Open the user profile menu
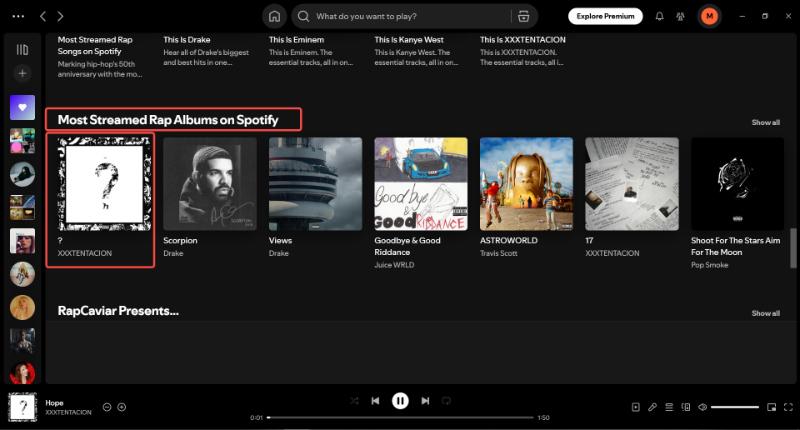800x430 pixels. 710,16
